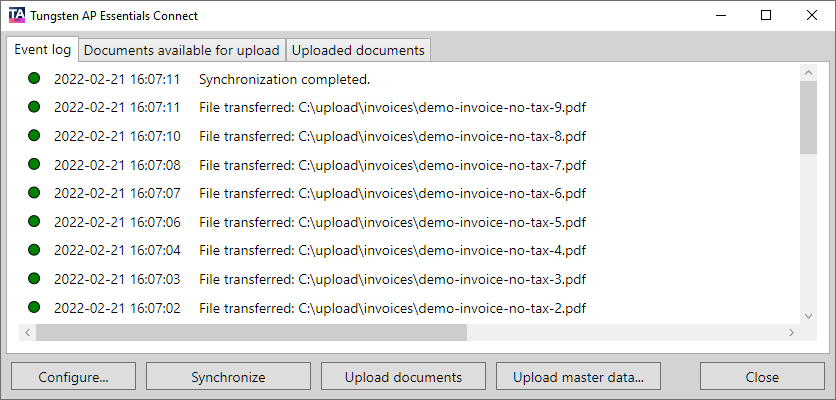
Task: Select the Event log tab
Action: (42, 49)
